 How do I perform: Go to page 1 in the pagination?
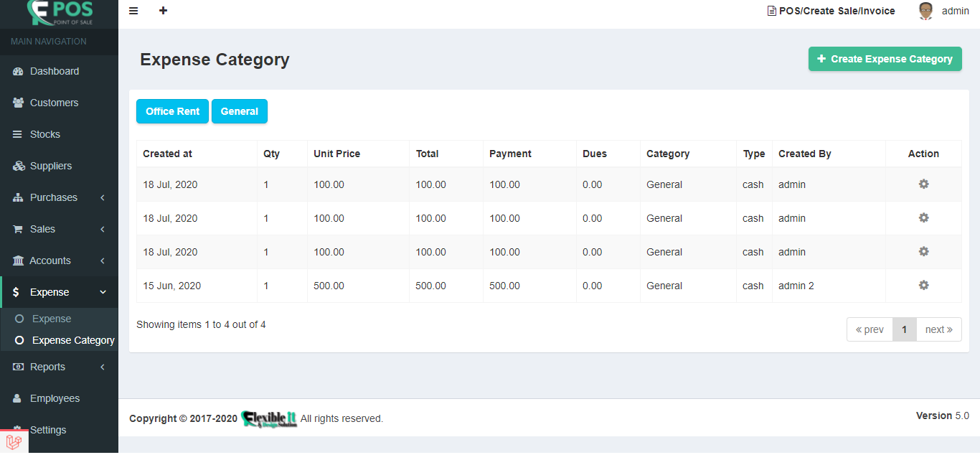coord(904,329)
